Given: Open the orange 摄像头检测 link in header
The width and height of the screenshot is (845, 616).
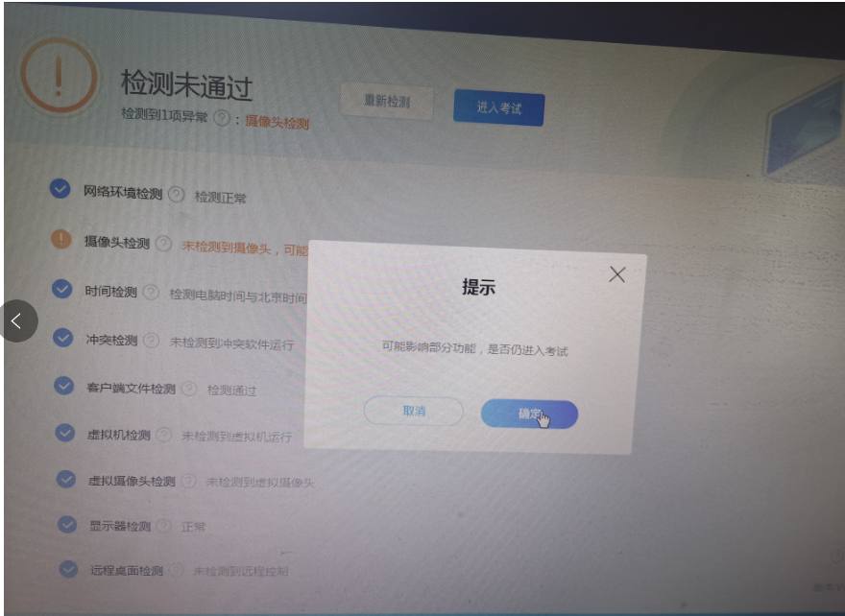Looking at the screenshot, I should click(277, 122).
